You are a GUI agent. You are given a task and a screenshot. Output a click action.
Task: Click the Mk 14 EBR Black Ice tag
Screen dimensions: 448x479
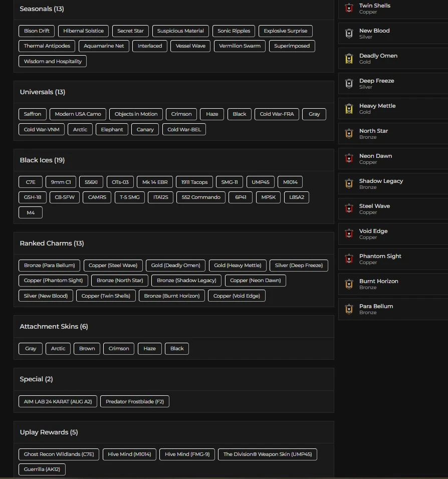[x=155, y=182]
